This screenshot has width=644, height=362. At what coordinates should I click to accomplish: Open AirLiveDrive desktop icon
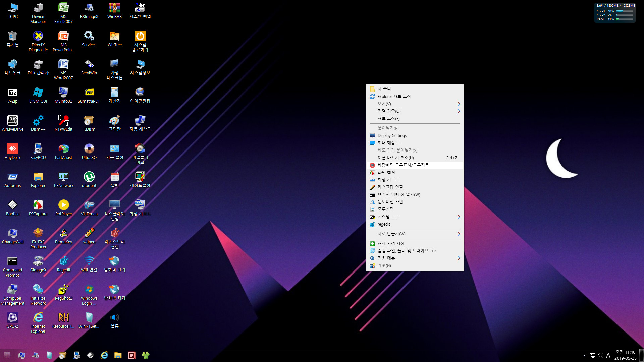click(x=12, y=124)
